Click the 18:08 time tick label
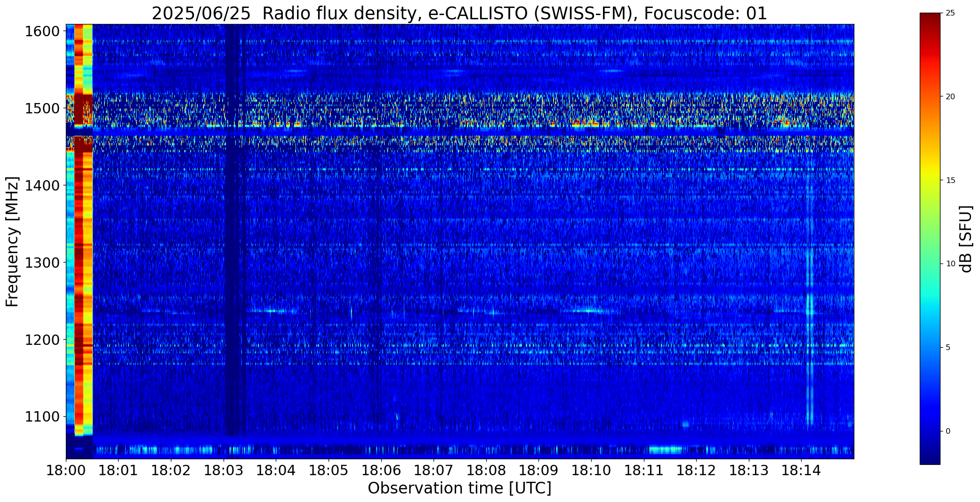Viewport: 980px width, 502px height. click(x=486, y=470)
